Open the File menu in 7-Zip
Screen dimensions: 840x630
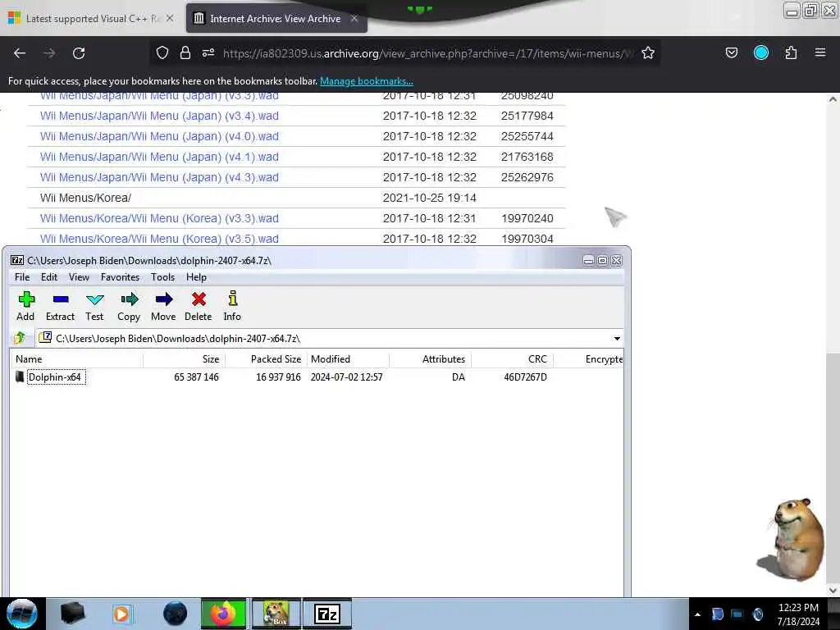[22, 277]
